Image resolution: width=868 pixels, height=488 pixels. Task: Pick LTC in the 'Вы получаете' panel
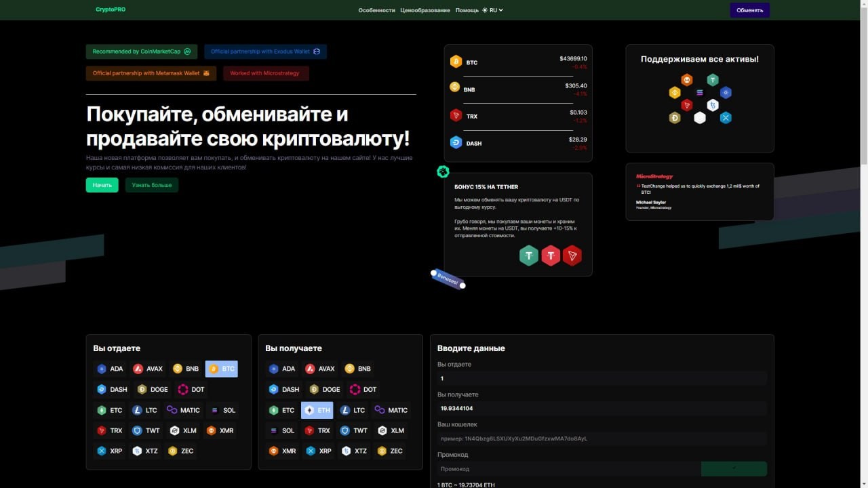pyautogui.click(x=353, y=410)
